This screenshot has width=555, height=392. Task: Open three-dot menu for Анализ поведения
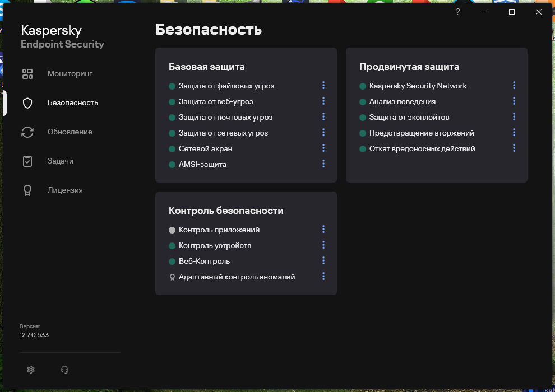[x=514, y=101]
